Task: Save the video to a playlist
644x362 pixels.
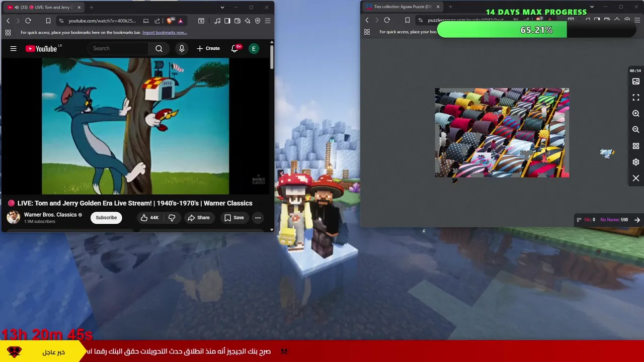Action: [x=234, y=218]
